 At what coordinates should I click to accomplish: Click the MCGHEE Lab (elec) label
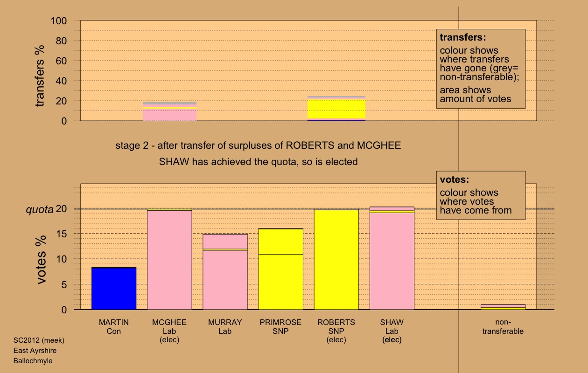coord(169,331)
